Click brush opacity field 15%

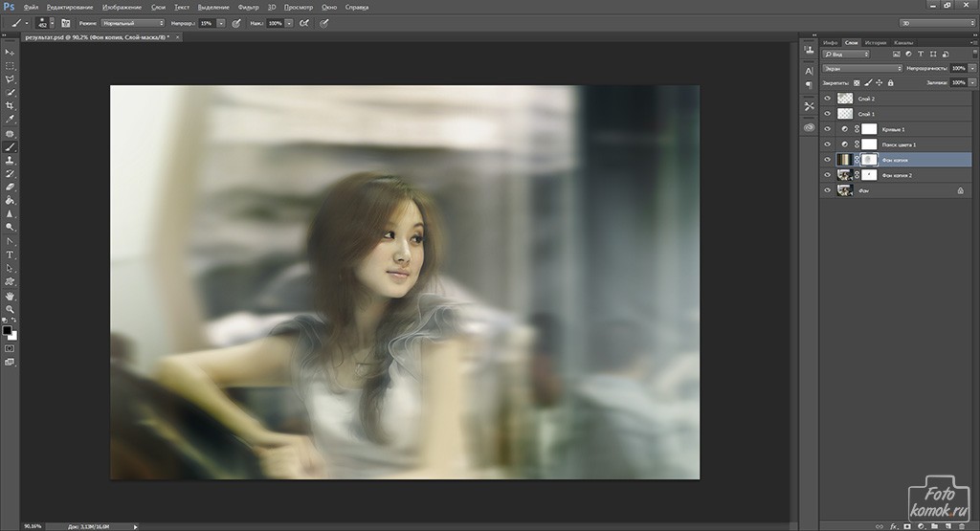[x=208, y=23]
